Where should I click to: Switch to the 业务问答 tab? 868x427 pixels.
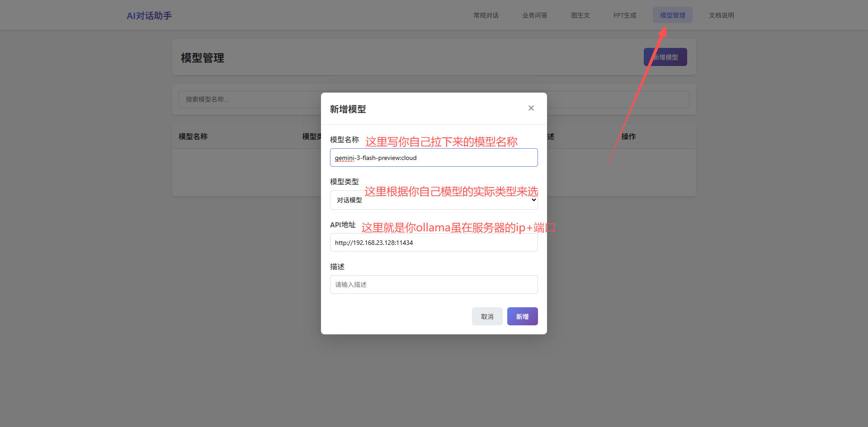pyautogui.click(x=535, y=15)
